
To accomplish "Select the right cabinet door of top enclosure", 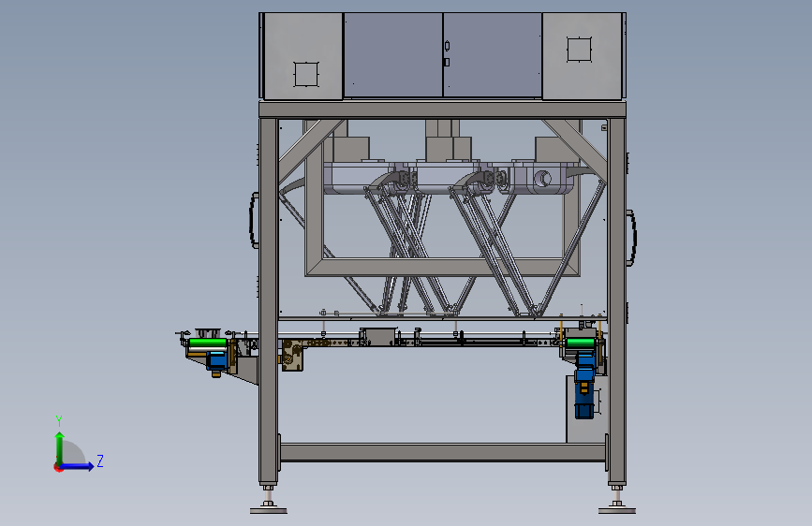I will click(493, 55).
